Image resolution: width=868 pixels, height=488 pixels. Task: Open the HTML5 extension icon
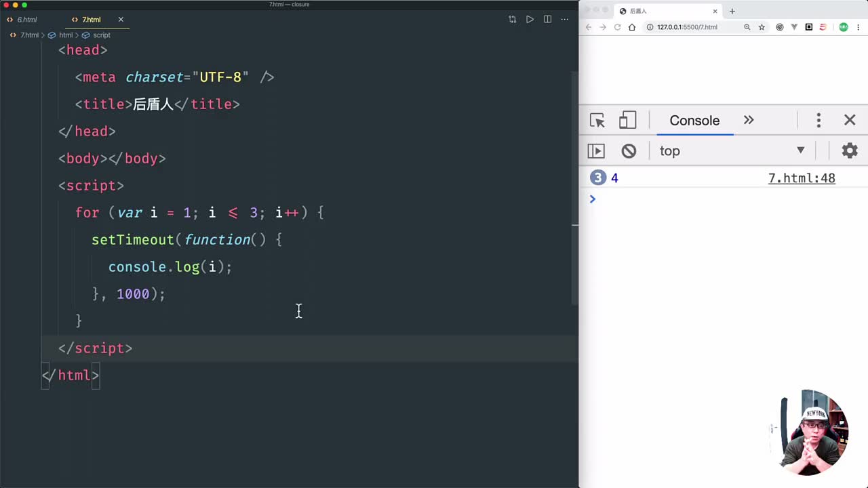(823, 27)
